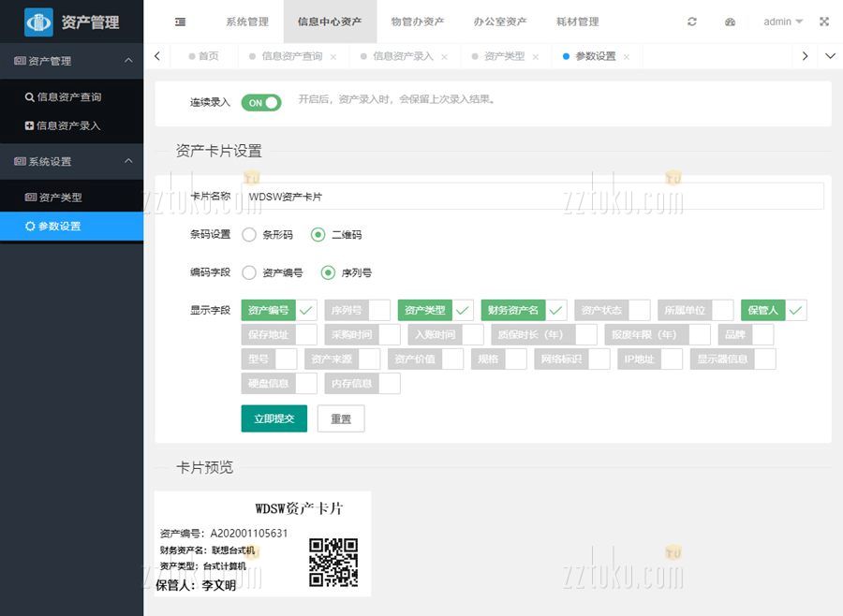Open the tab options dropdown arrow
843x616 pixels.
(x=830, y=56)
